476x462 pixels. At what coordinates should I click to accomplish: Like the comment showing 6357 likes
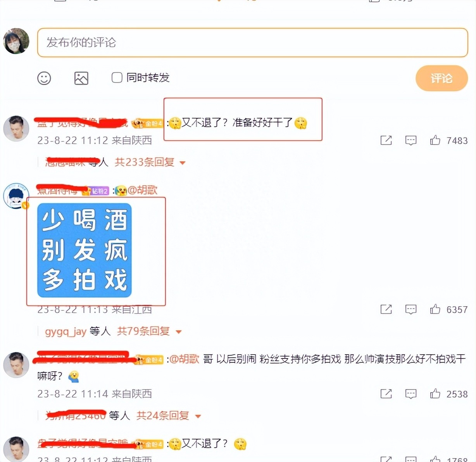(x=435, y=309)
